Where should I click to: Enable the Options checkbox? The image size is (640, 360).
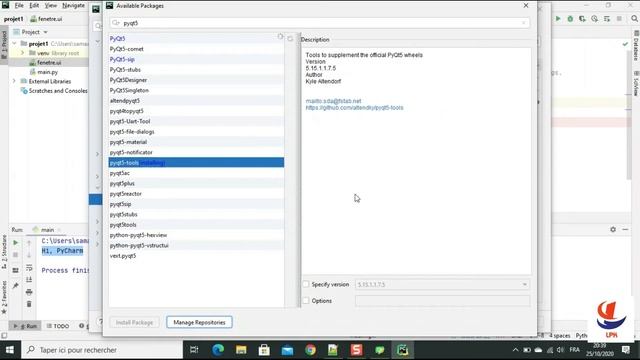coord(306,300)
